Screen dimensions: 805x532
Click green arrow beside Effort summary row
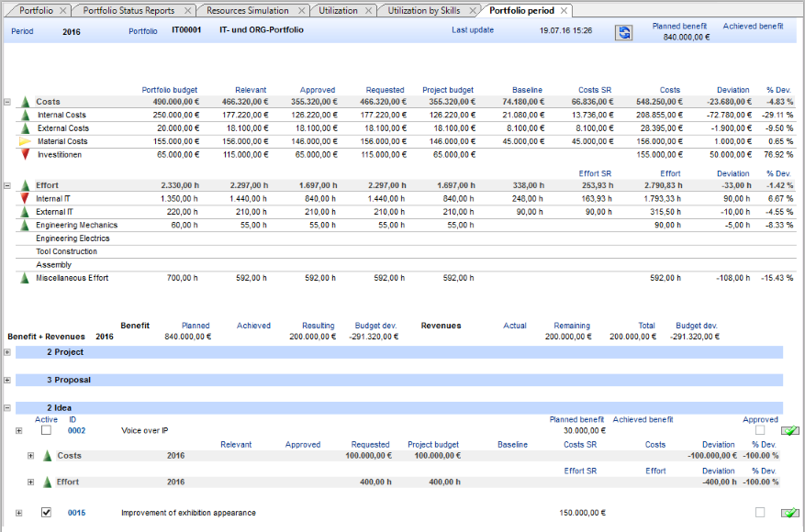click(x=25, y=185)
